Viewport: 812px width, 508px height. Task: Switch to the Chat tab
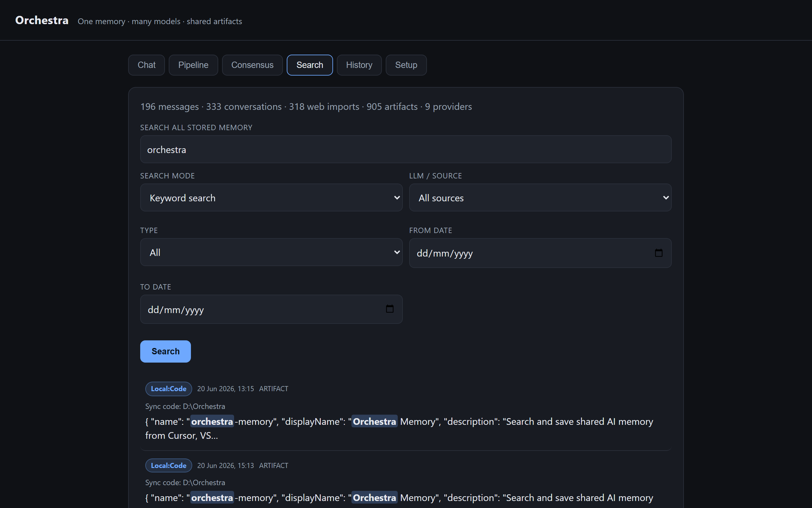click(x=146, y=65)
